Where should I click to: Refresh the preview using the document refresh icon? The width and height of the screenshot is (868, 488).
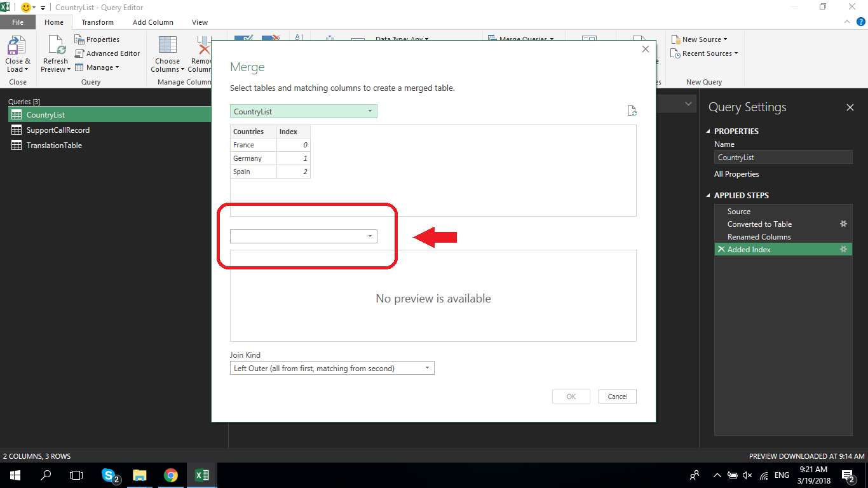[632, 110]
